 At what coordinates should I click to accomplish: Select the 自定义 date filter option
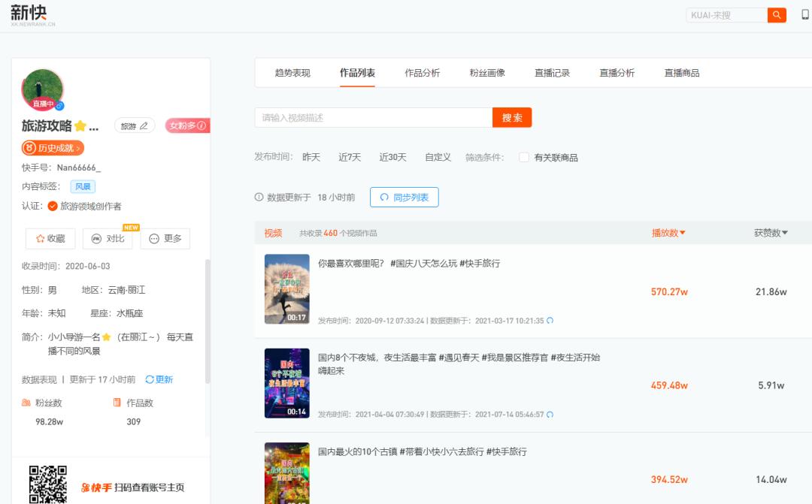pyautogui.click(x=438, y=157)
